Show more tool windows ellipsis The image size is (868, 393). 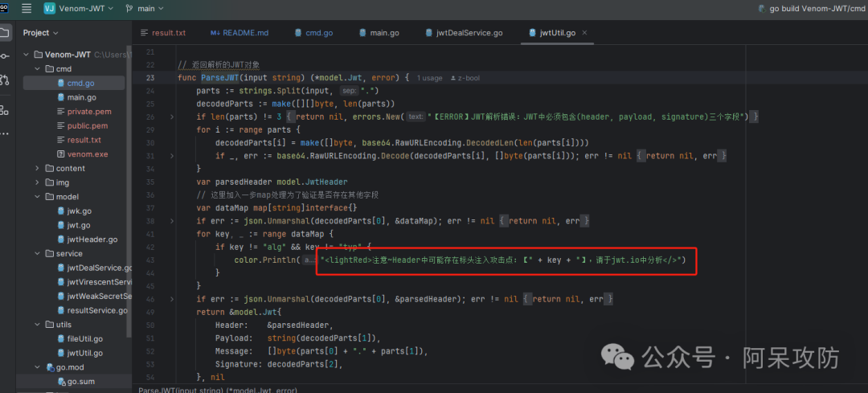click(5, 133)
